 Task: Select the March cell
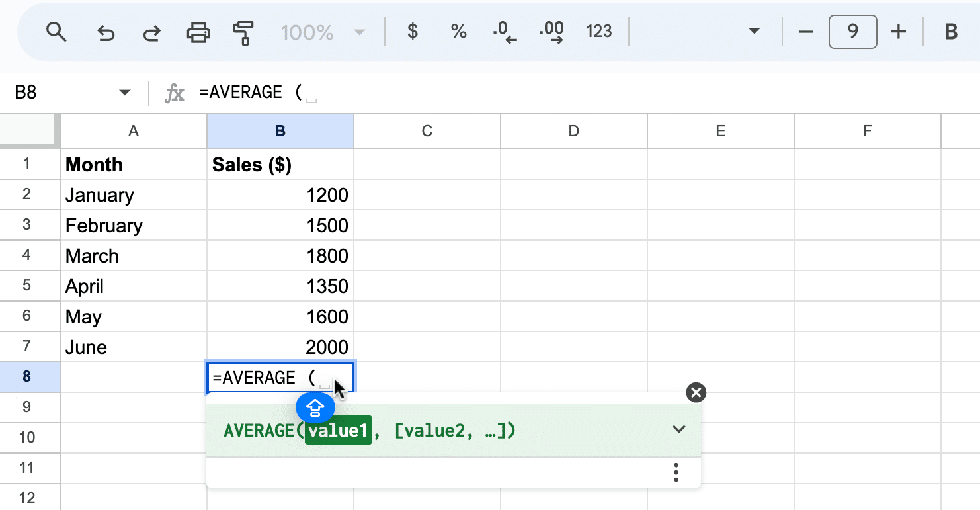(x=134, y=255)
